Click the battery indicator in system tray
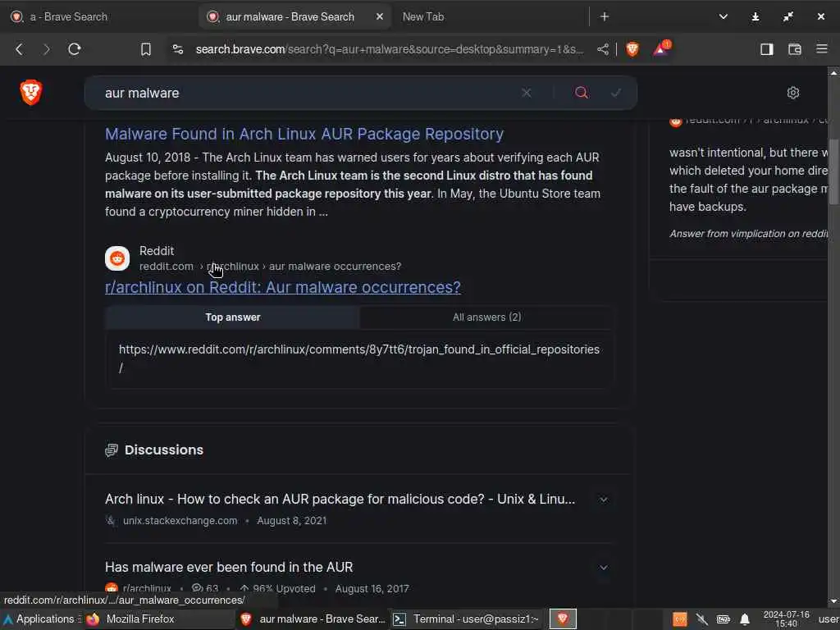This screenshot has width=840, height=630. pyautogui.click(x=724, y=620)
